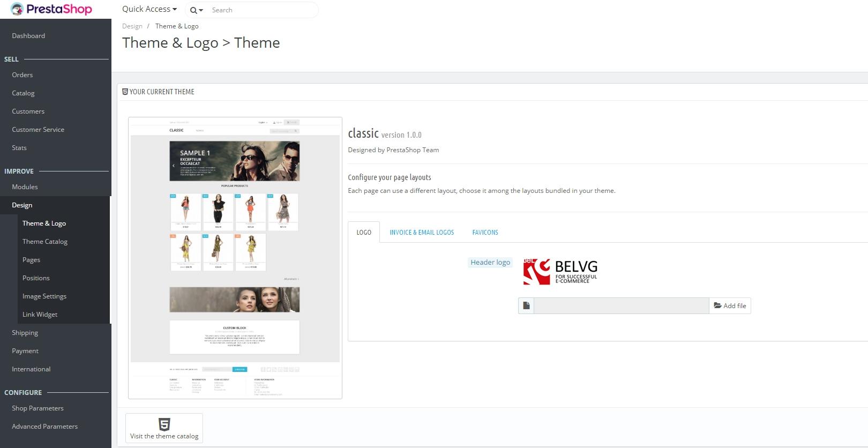Screen dimensions: 868x448
Task: Switch to the FAVICONS tab
Action: coord(485,233)
